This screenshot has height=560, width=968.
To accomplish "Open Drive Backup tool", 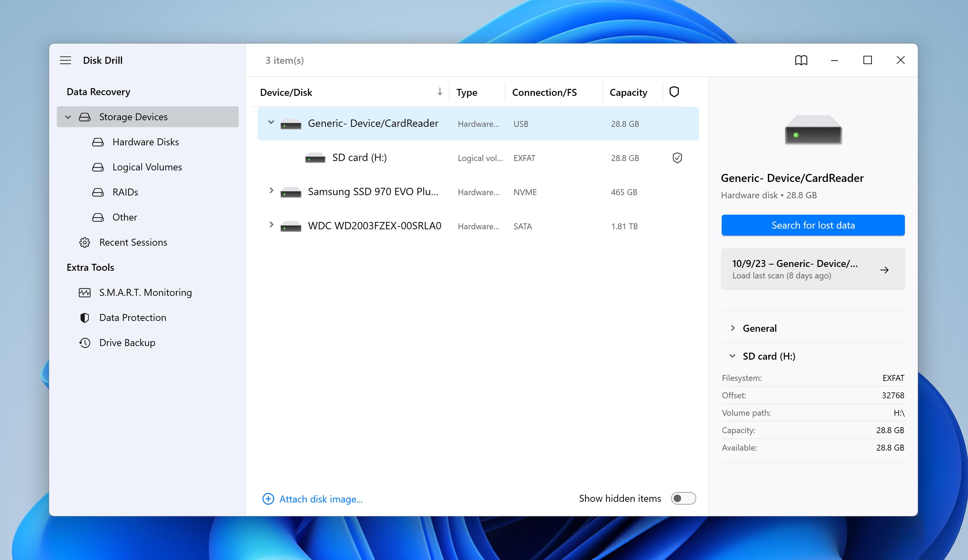I will pos(127,342).
